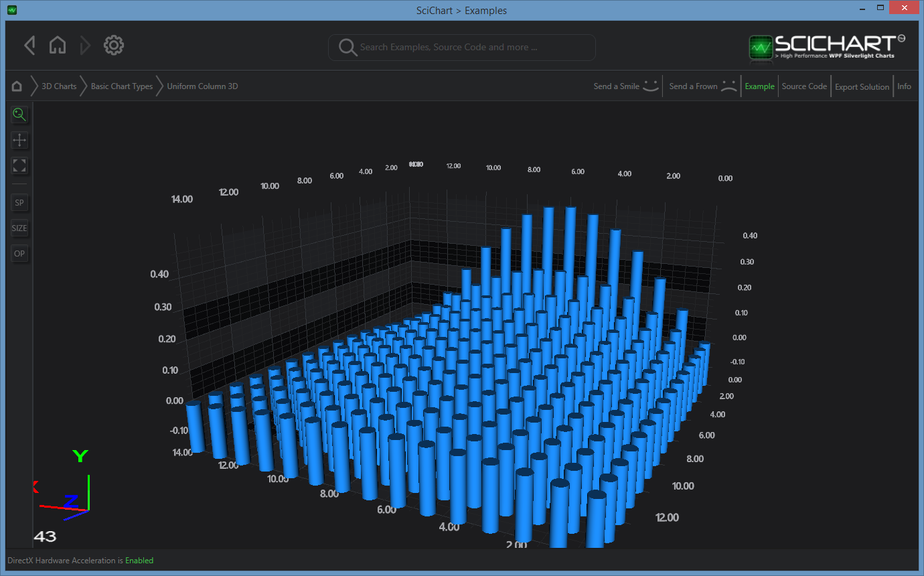Click the breadcrumb home icon

17,86
